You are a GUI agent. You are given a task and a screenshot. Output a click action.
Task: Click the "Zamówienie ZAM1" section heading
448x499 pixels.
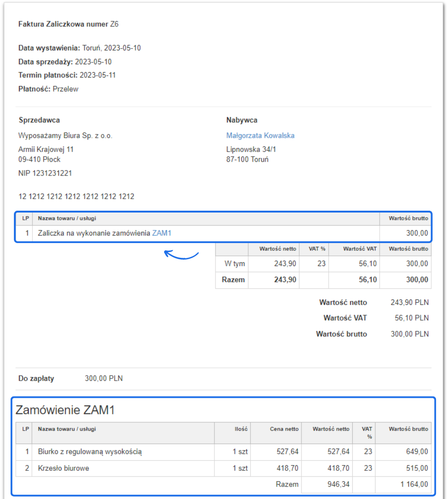pyautogui.click(x=65, y=410)
